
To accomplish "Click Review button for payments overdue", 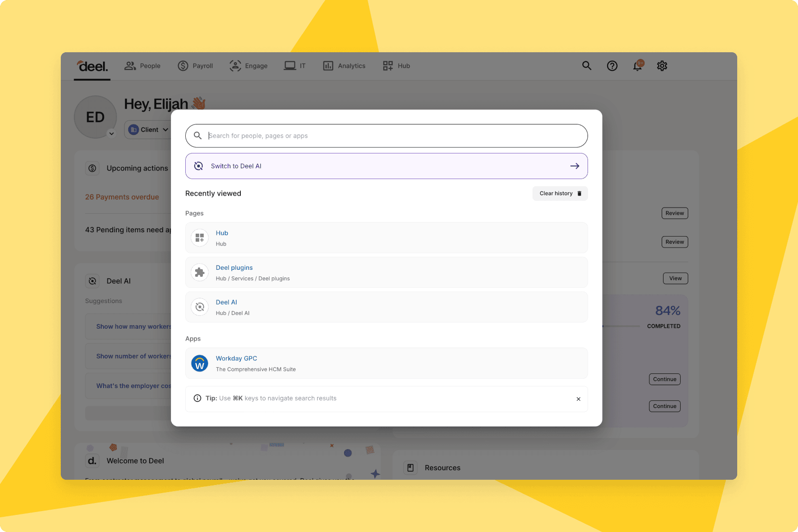I will click(675, 213).
